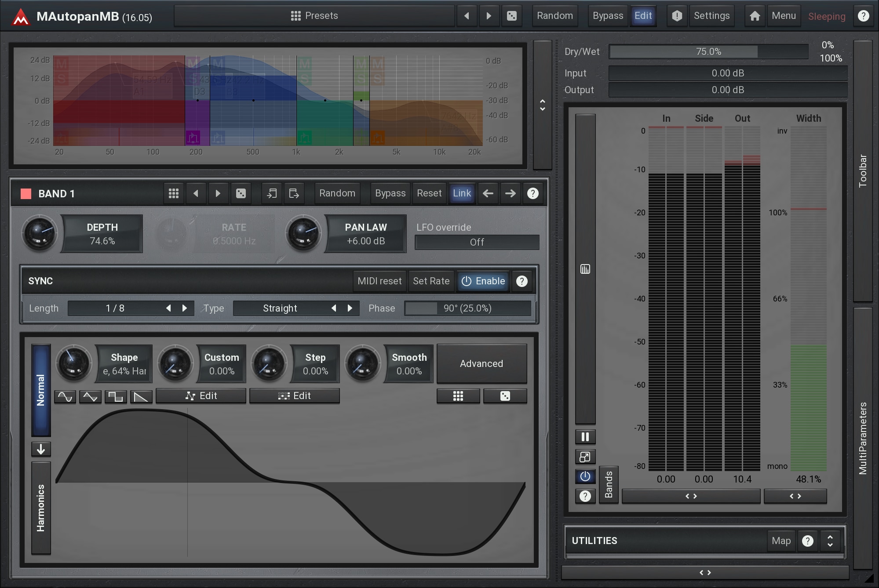
Task: Click the PAN LAW value box
Action: click(366, 234)
